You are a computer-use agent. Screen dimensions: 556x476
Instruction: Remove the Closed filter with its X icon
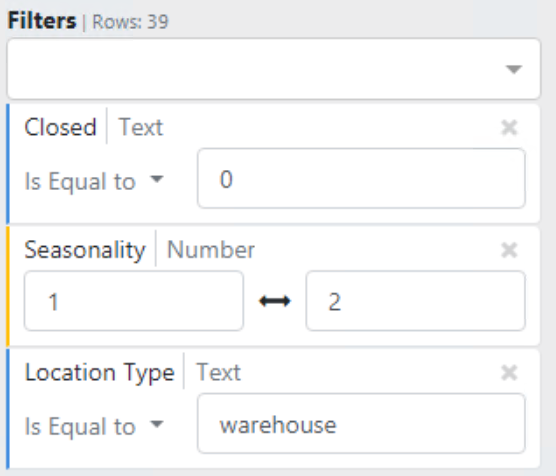point(509,127)
